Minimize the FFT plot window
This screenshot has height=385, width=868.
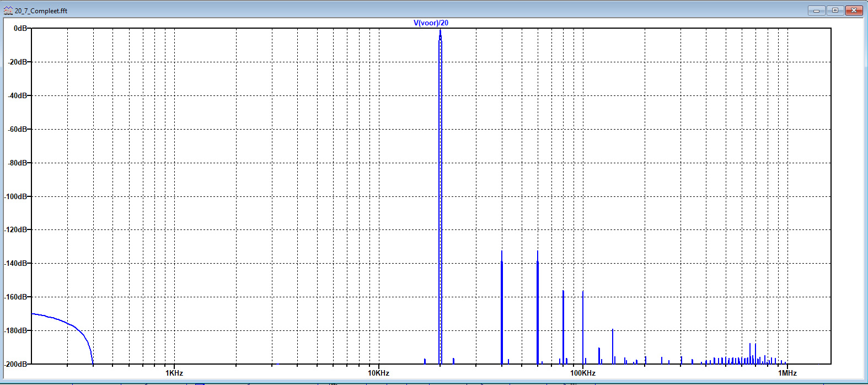(x=816, y=10)
